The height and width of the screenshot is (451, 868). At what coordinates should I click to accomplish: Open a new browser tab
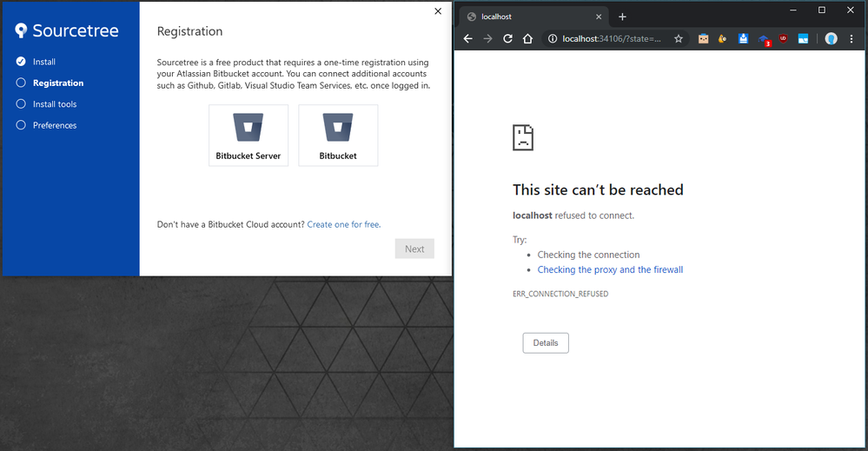[622, 17]
